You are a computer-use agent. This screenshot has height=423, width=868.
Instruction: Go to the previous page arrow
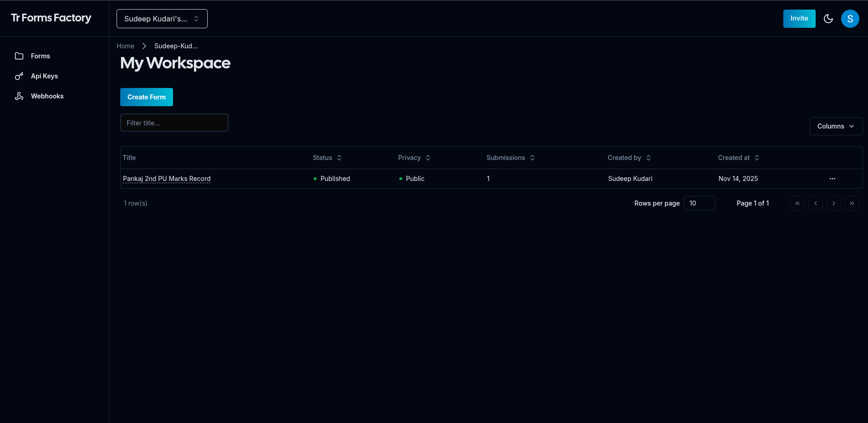point(815,203)
